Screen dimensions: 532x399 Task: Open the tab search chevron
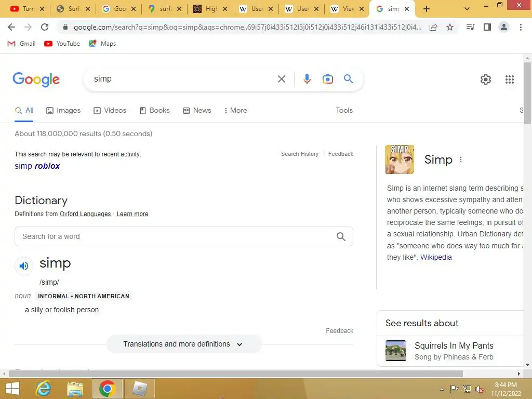[467, 9]
